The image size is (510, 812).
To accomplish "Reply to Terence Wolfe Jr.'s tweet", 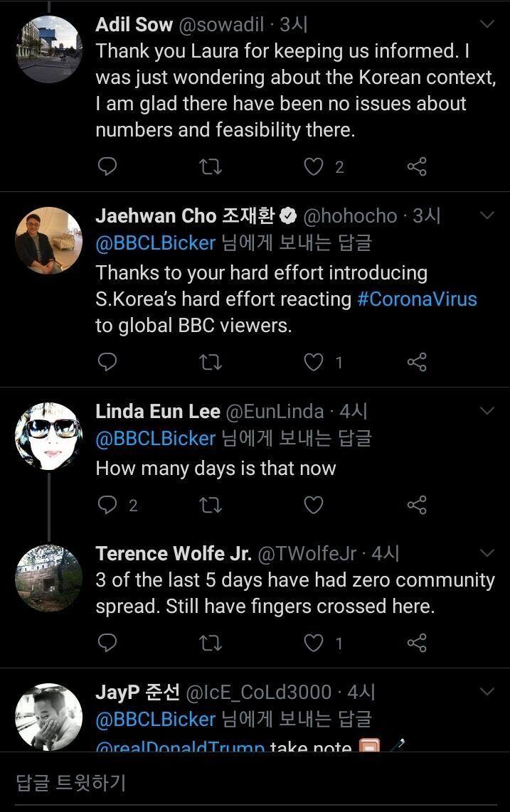I will pyautogui.click(x=107, y=643).
